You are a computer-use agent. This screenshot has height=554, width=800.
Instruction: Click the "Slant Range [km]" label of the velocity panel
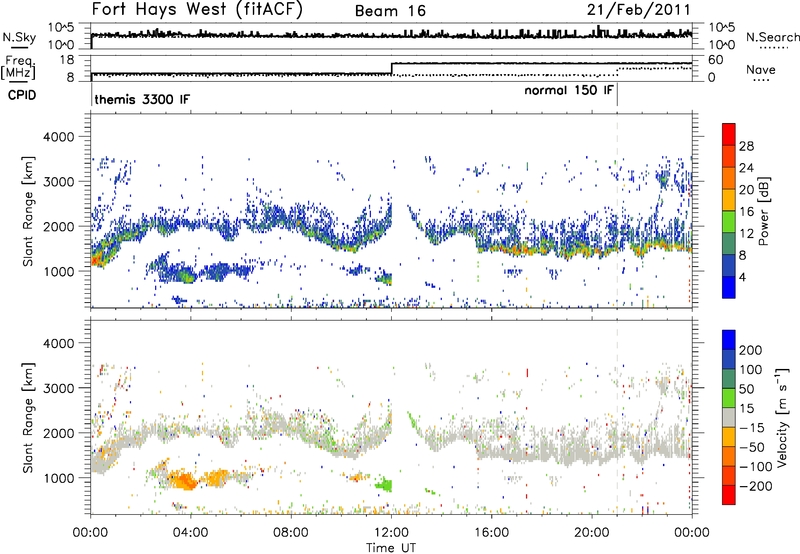tap(28, 417)
